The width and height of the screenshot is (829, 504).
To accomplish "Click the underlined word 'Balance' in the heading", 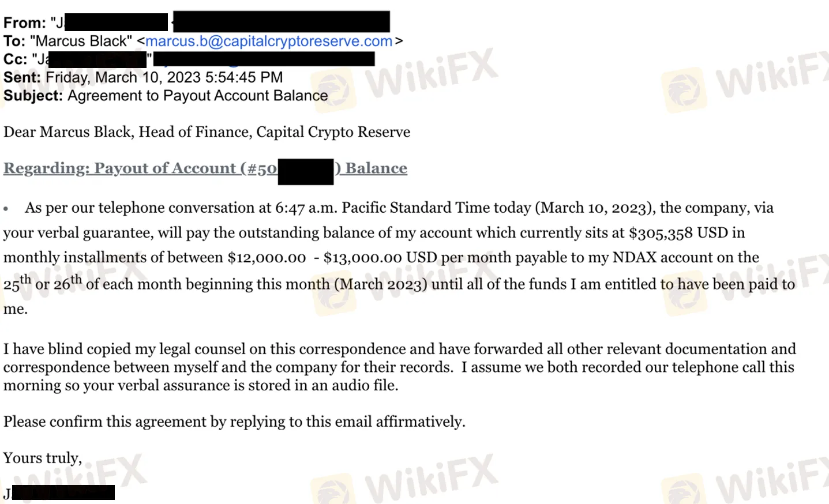I will (x=376, y=168).
